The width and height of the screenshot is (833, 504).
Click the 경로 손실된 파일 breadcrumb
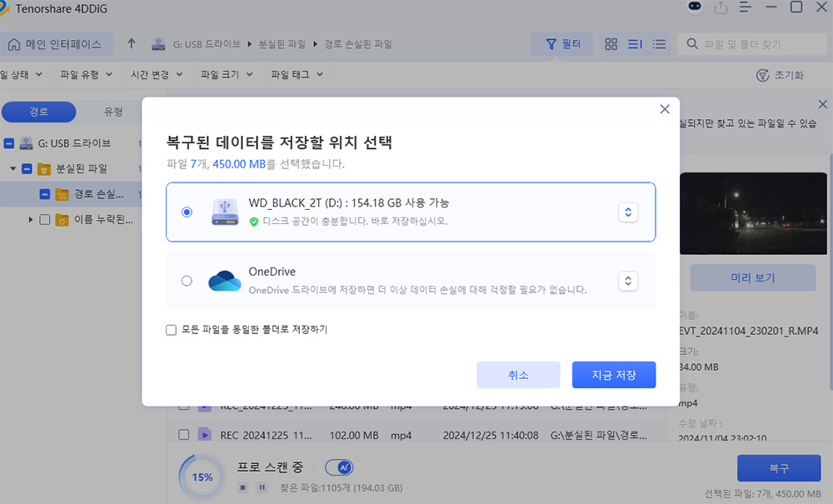pyautogui.click(x=358, y=44)
